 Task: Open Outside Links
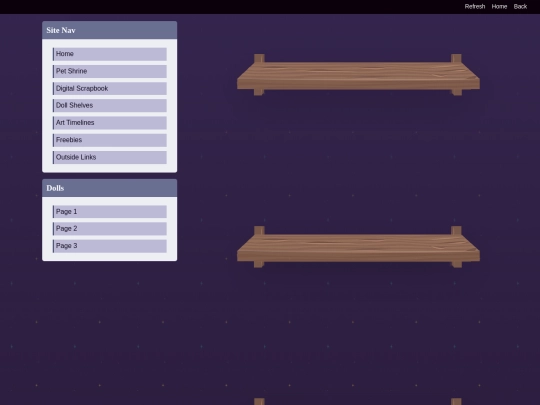tap(110, 157)
